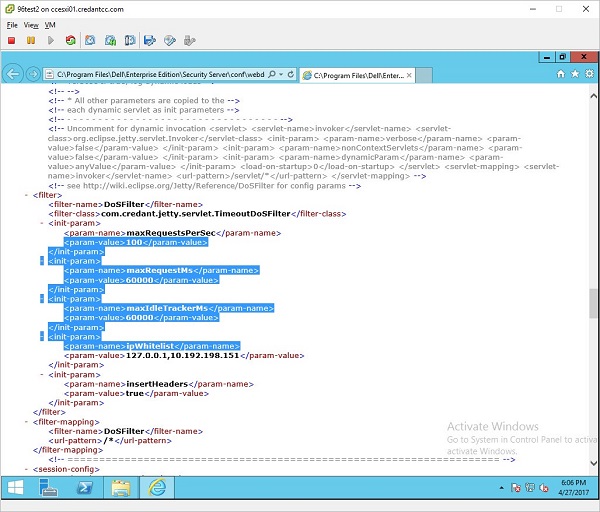Reset the VM using the restart icon

click(x=70, y=41)
